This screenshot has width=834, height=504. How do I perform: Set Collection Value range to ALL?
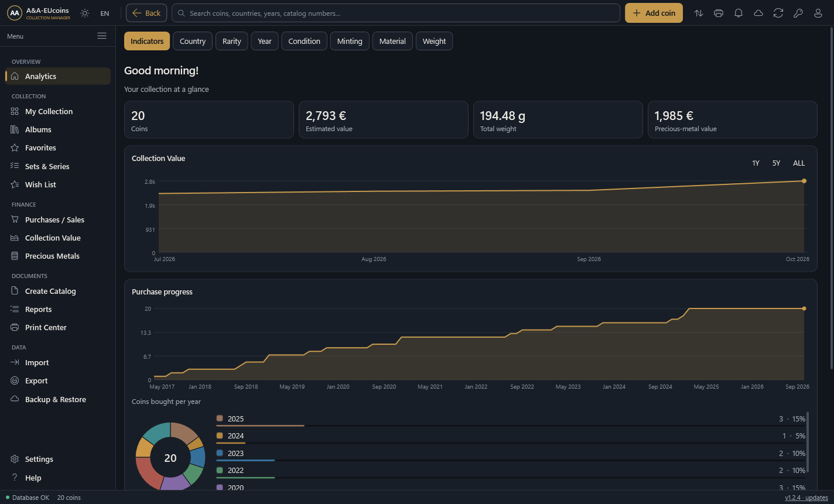point(799,163)
